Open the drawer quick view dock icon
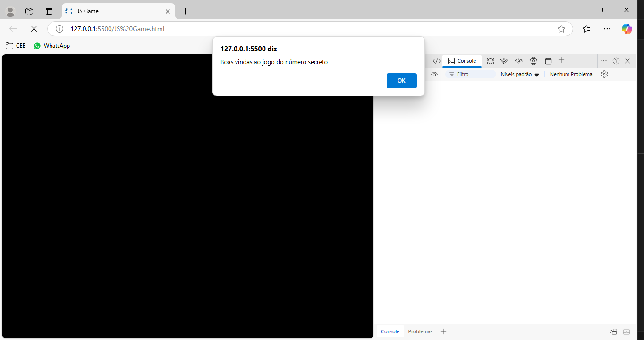 pos(614,332)
